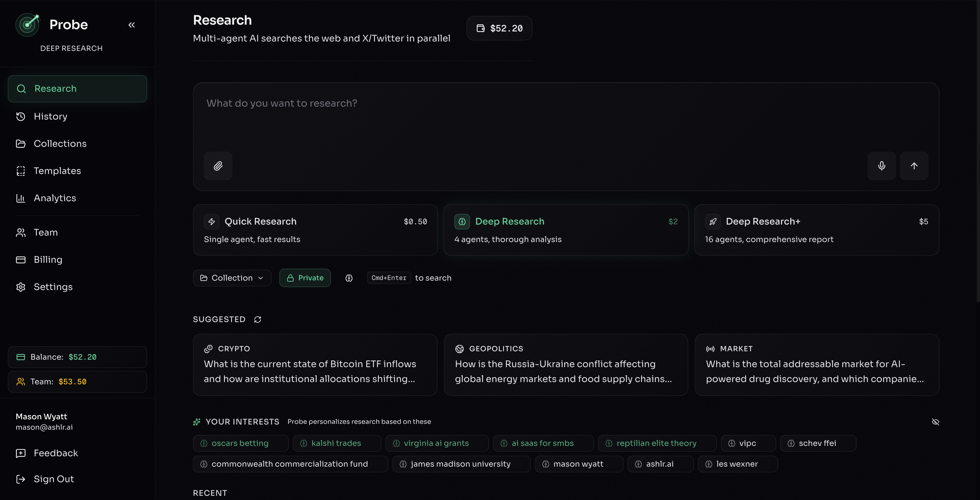Click the wallet balance $52.20 badge
The image size is (980, 500).
click(x=499, y=28)
